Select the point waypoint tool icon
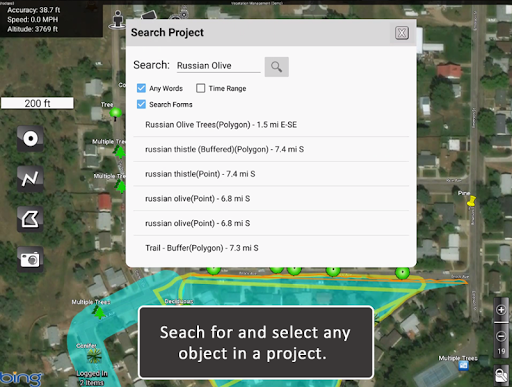Screen dimensions: 512x387 pos(30,139)
